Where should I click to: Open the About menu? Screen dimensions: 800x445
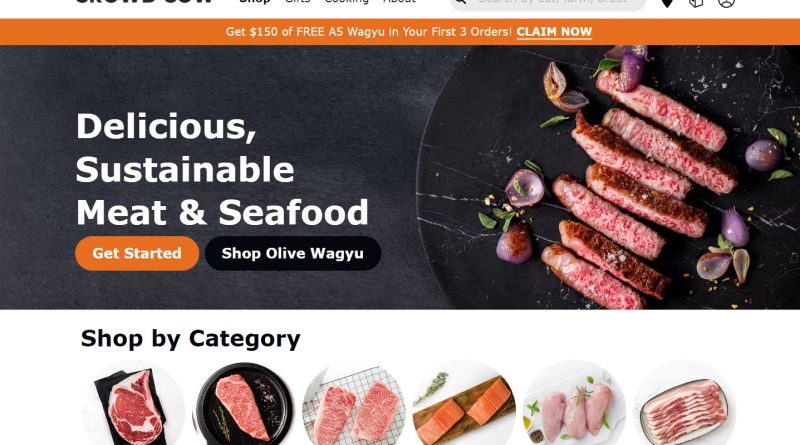click(x=399, y=2)
